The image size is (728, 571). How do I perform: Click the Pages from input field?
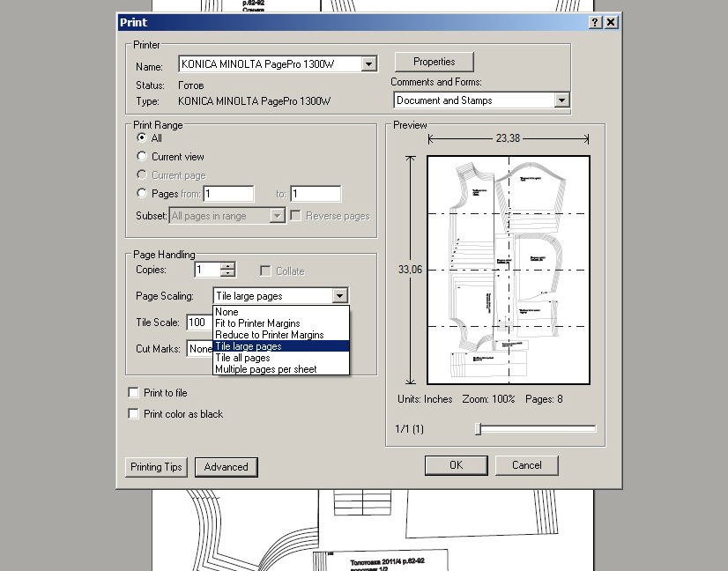click(228, 194)
